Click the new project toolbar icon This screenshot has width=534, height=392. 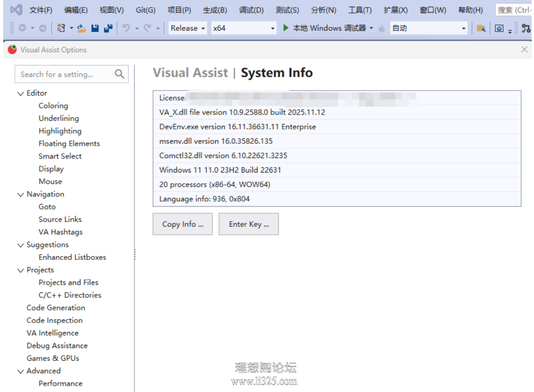coord(61,28)
